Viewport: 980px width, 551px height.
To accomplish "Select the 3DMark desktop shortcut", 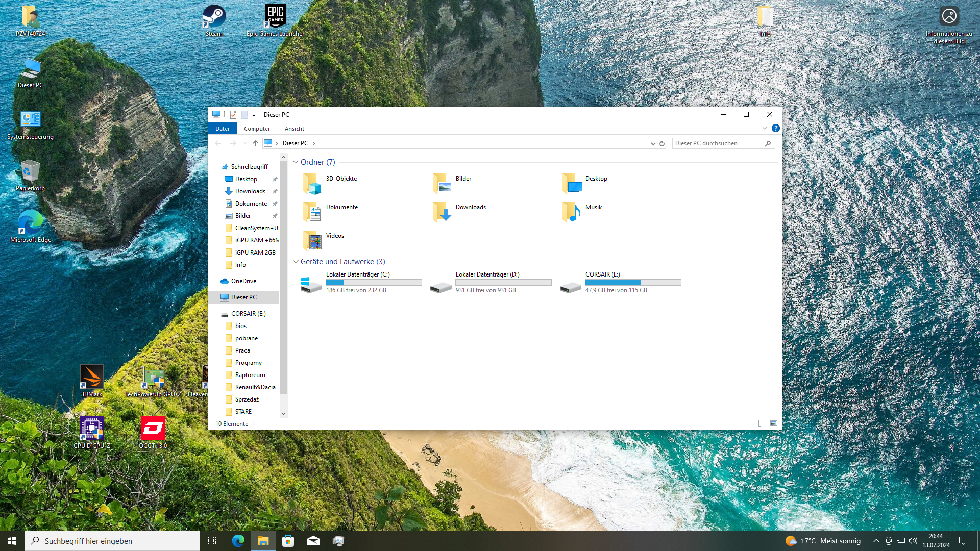I will coord(92,381).
